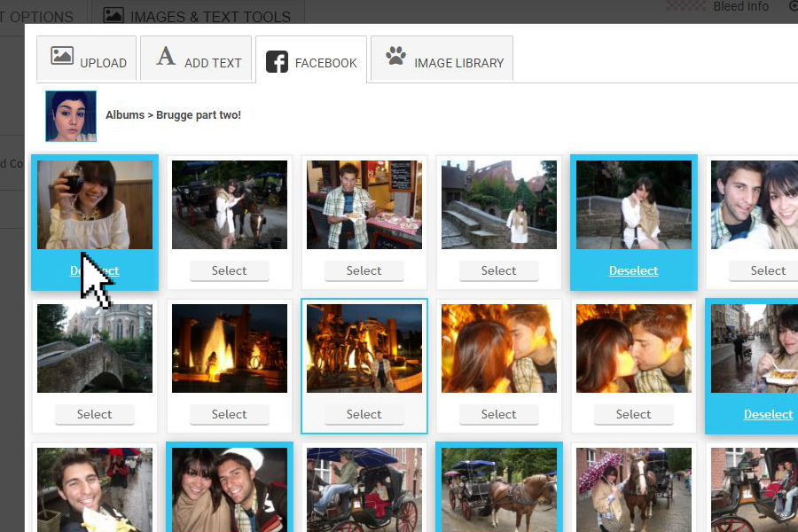Click the blue-canopy carriage with coachman thumbnail
The image size is (798, 532).
[364, 489]
